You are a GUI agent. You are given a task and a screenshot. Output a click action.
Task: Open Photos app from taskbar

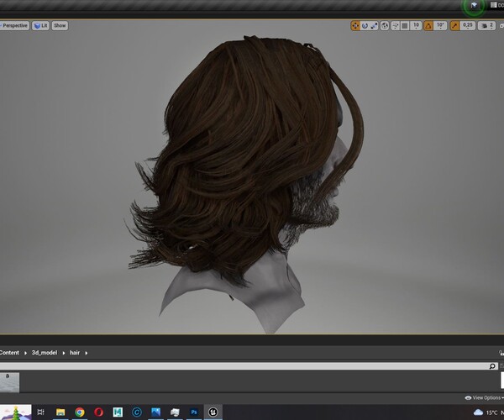pyautogui.click(x=156, y=412)
